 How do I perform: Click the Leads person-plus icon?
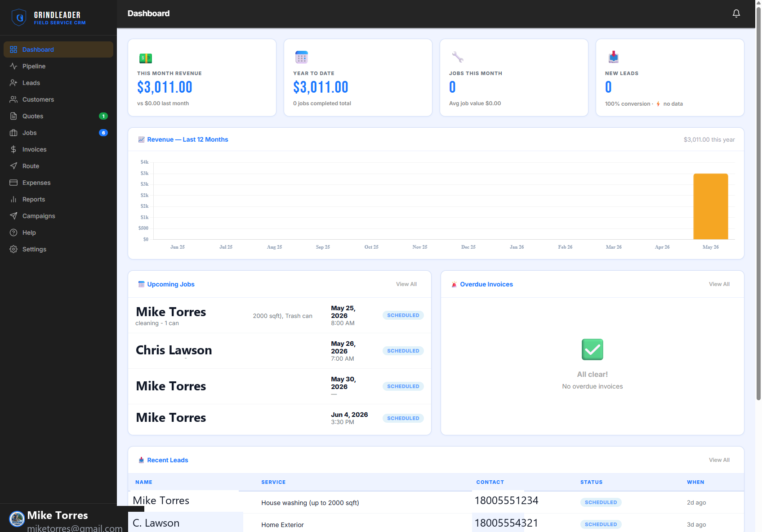click(13, 83)
